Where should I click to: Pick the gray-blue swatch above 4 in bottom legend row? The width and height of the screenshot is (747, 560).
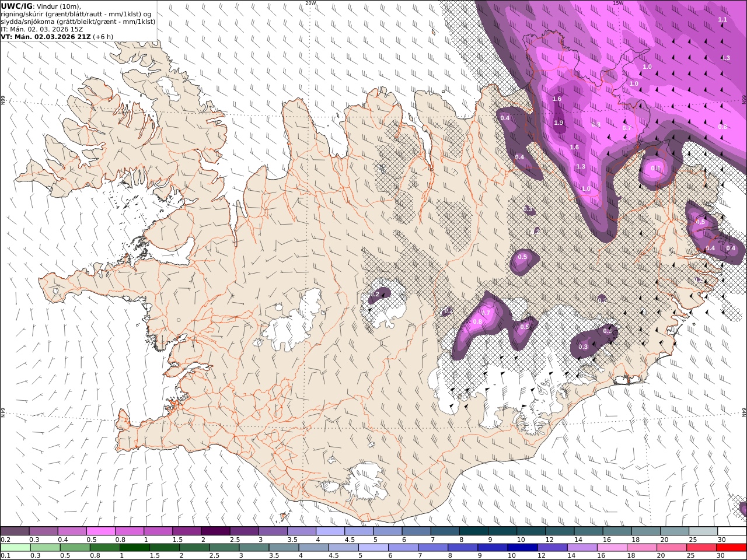point(314,547)
